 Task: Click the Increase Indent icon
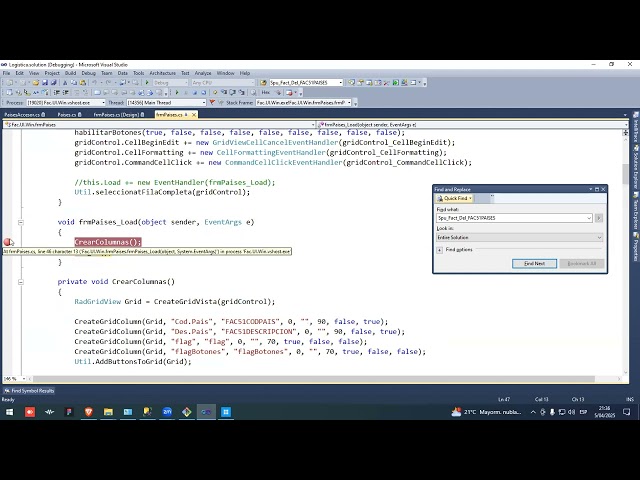pyautogui.click(x=65, y=92)
